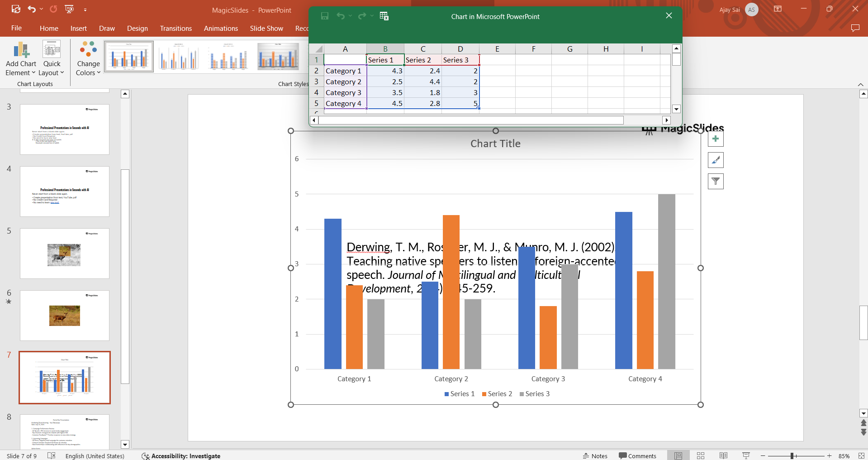
Task: Click English (United States) language button
Action: point(95,455)
